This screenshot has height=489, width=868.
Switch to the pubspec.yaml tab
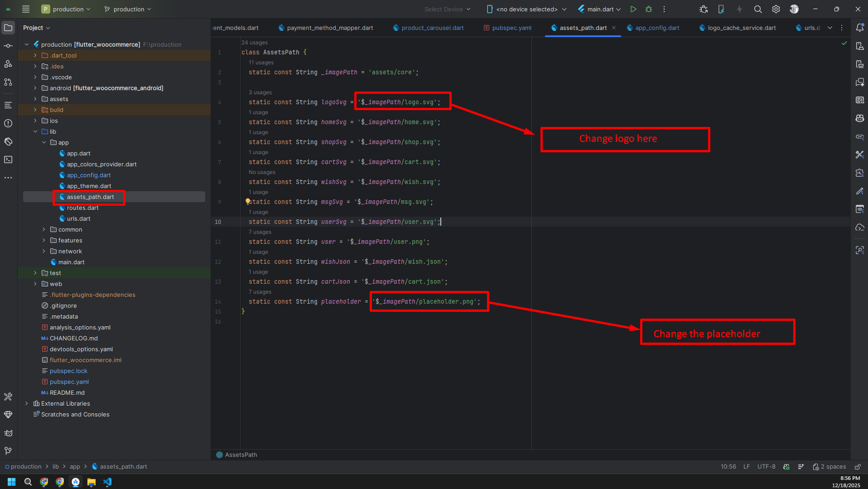511,28
